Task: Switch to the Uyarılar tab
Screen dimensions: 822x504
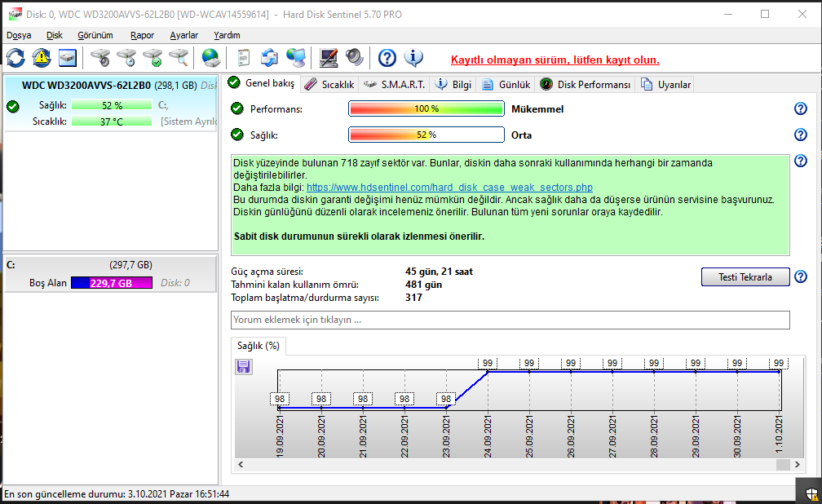Action: (x=666, y=85)
